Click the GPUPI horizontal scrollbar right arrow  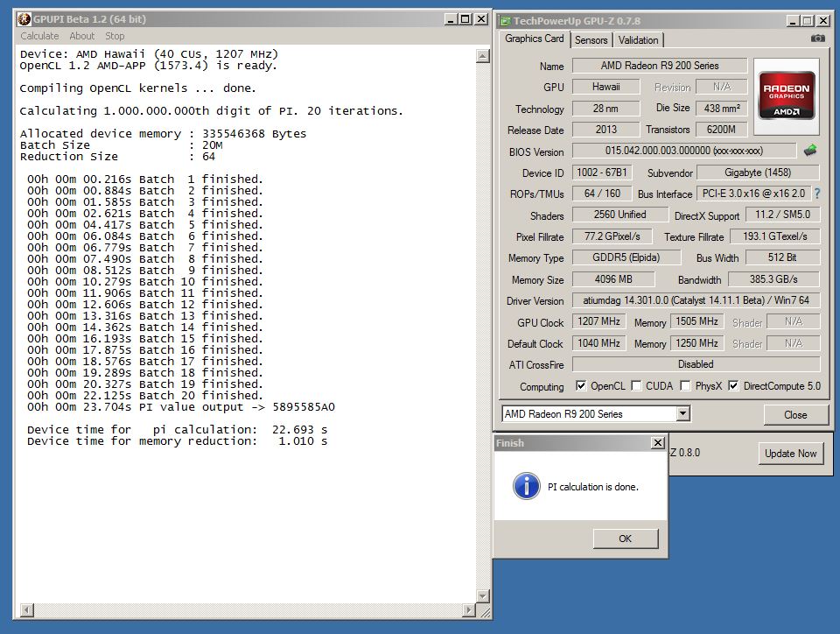point(469,609)
